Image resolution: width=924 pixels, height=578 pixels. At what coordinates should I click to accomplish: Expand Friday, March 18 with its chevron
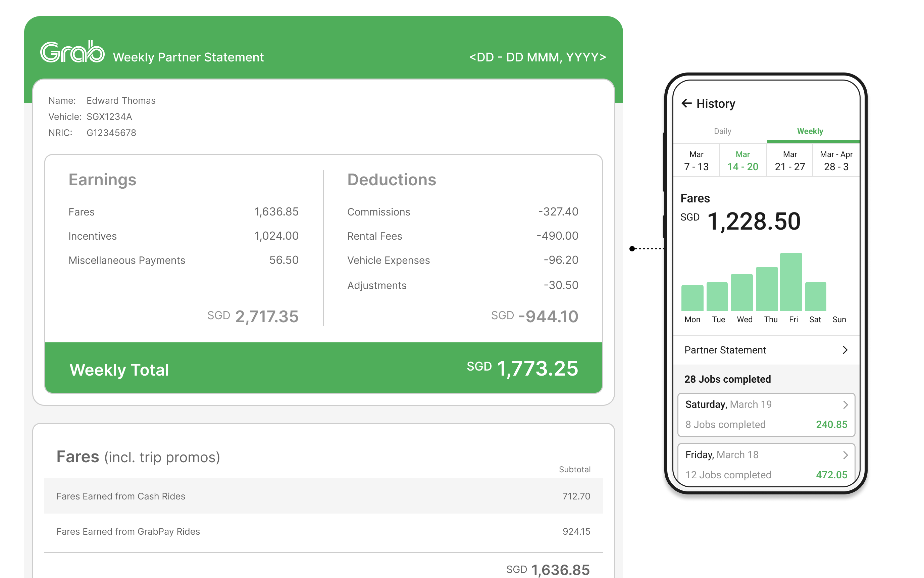coord(845,455)
